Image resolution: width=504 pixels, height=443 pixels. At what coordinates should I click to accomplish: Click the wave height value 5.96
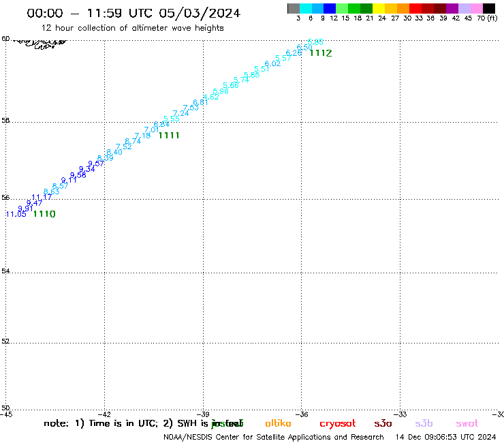click(x=221, y=91)
